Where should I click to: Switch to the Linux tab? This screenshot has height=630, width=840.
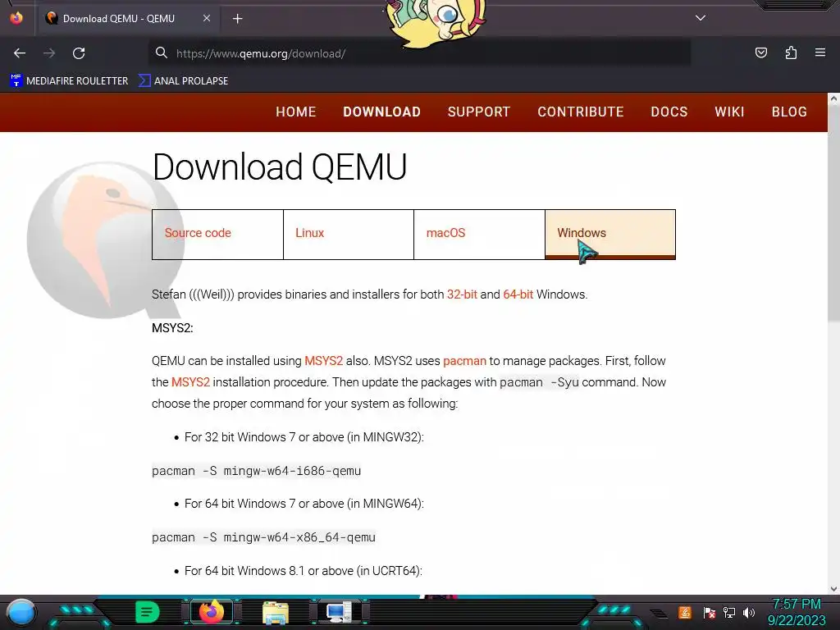click(348, 234)
